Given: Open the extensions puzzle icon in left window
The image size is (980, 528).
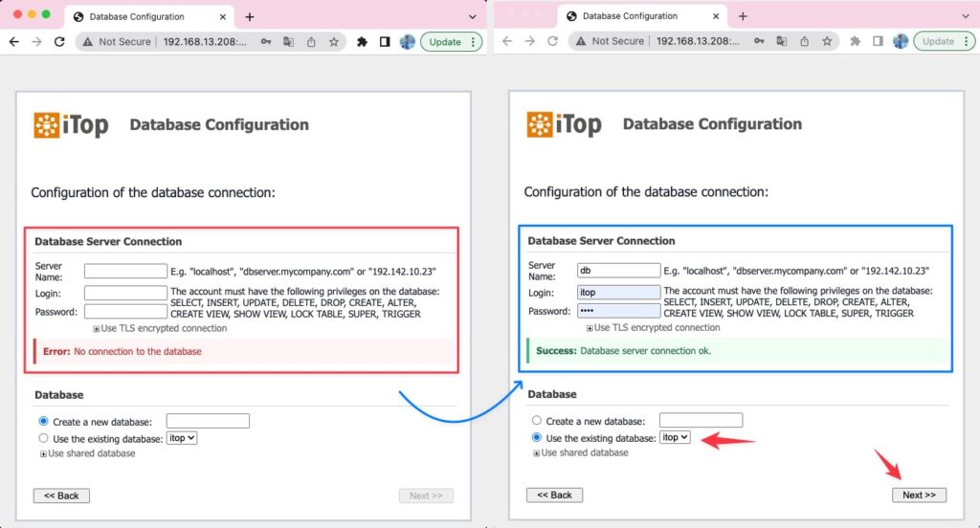Looking at the screenshot, I should [x=362, y=42].
